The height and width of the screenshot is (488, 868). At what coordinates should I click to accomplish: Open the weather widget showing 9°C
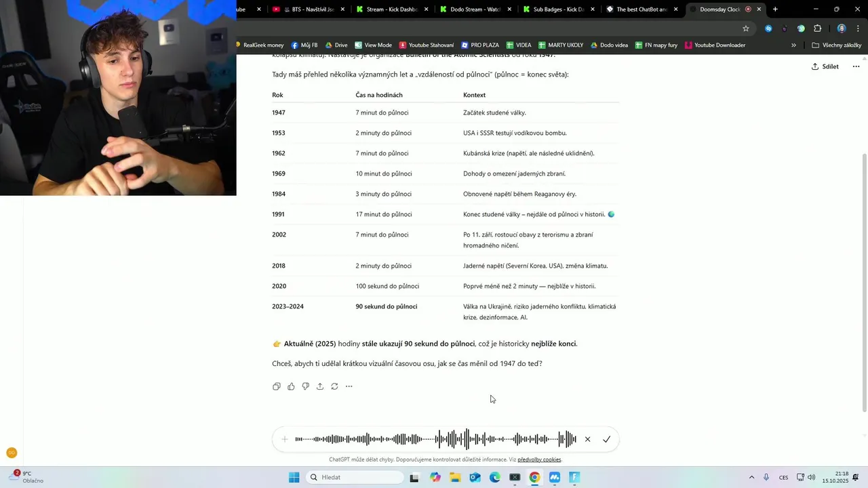click(x=27, y=477)
